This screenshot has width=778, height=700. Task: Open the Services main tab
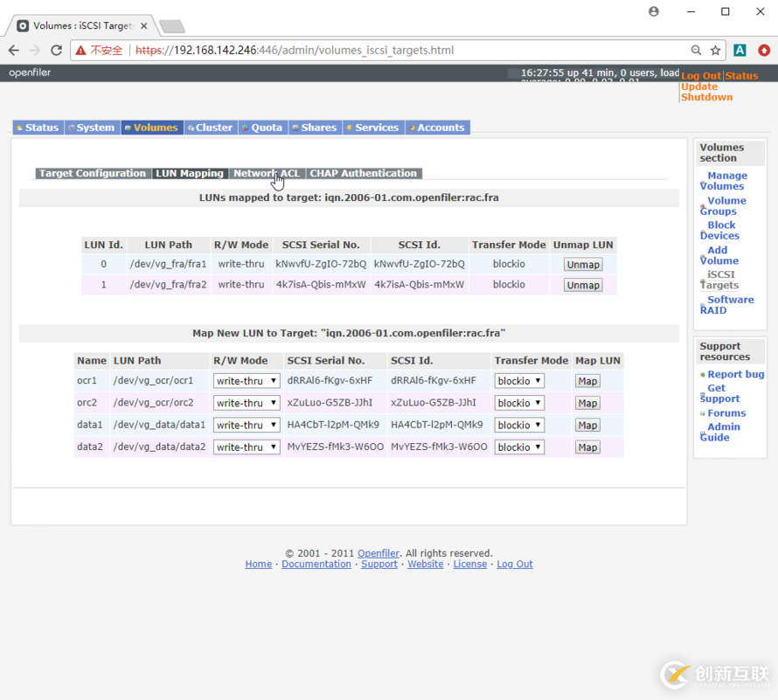pyautogui.click(x=372, y=128)
